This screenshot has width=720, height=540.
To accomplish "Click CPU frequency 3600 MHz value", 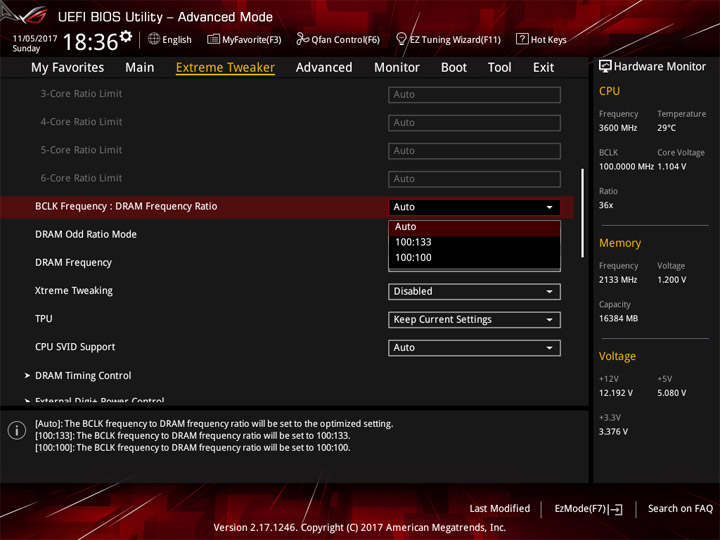I will click(x=618, y=128).
